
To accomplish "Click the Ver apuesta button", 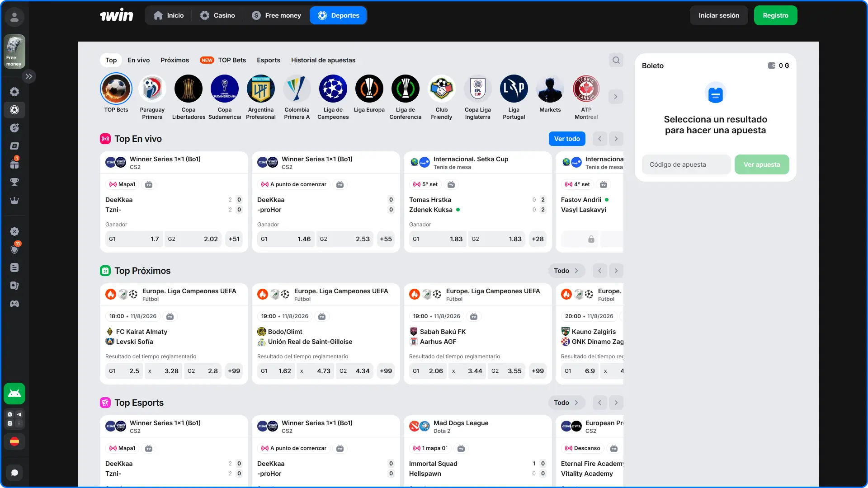I will coord(762,164).
